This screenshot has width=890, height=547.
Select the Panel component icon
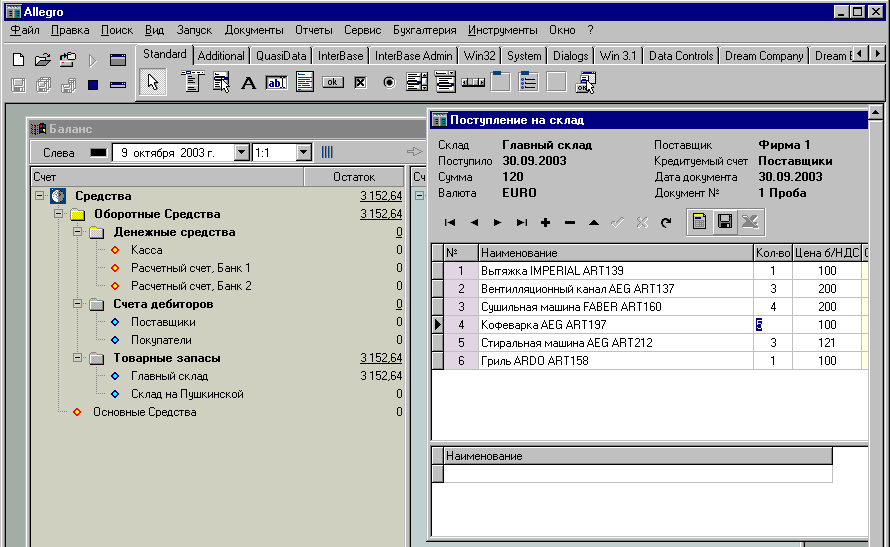[x=556, y=82]
